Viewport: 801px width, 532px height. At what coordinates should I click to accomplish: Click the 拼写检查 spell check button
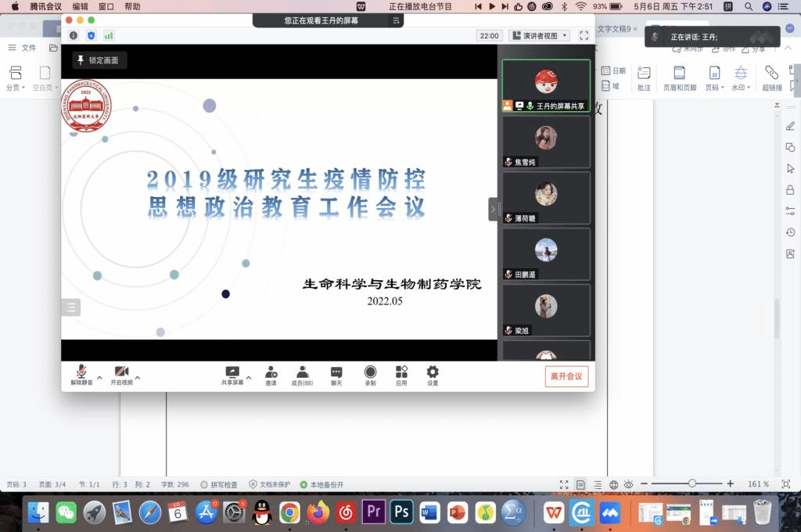click(x=219, y=484)
